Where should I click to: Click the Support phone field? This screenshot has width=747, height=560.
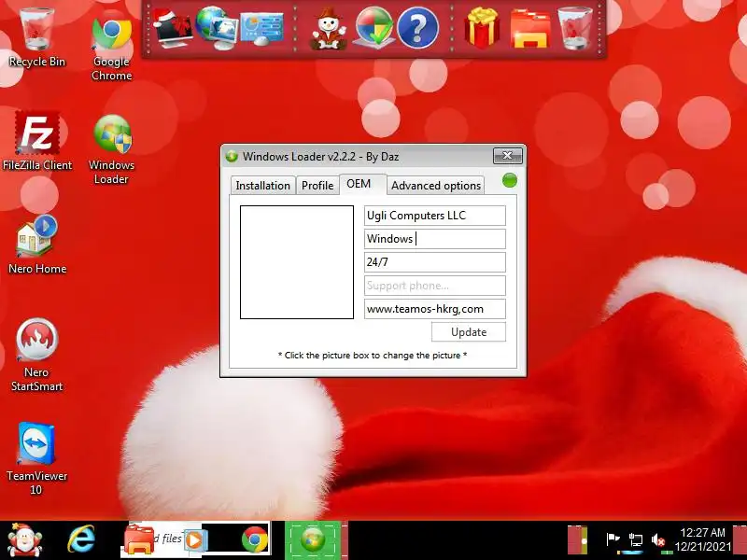click(x=435, y=286)
